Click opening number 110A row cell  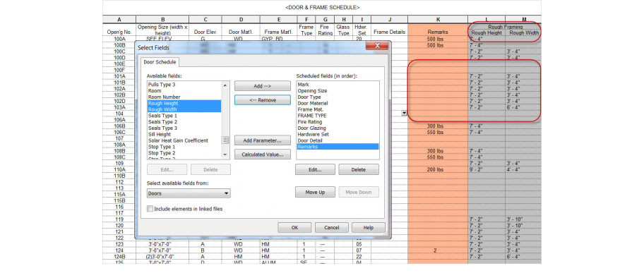tap(119, 169)
